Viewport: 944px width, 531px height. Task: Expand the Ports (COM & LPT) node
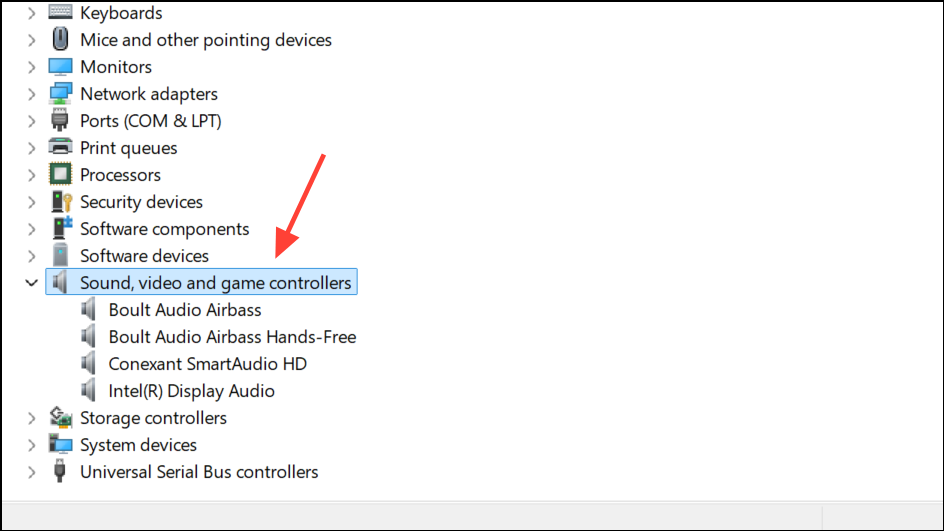[x=32, y=121]
